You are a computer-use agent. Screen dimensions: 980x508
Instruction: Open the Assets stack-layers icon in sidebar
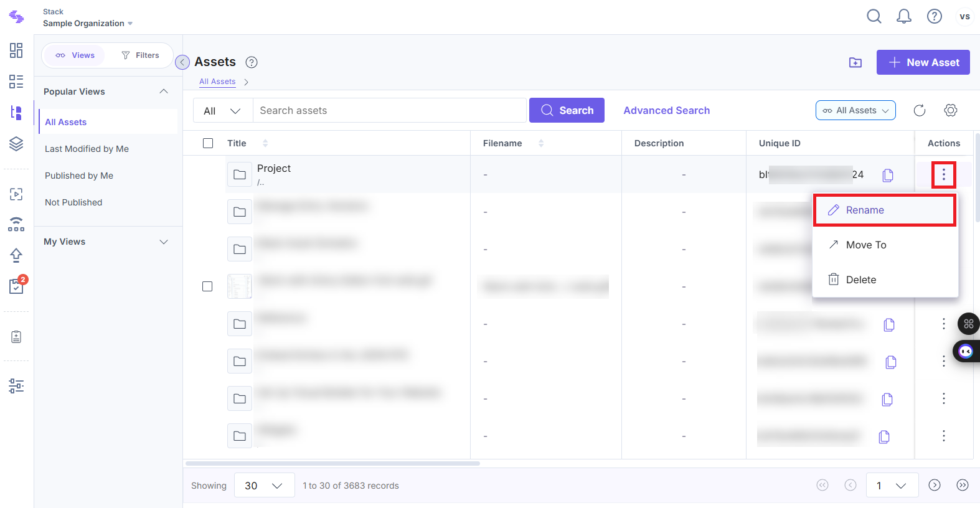pos(16,144)
